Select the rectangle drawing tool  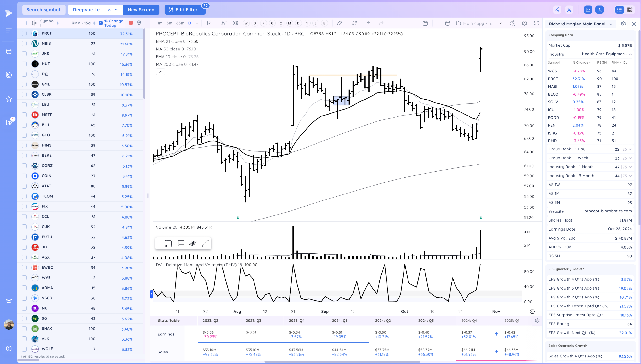(x=169, y=243)
